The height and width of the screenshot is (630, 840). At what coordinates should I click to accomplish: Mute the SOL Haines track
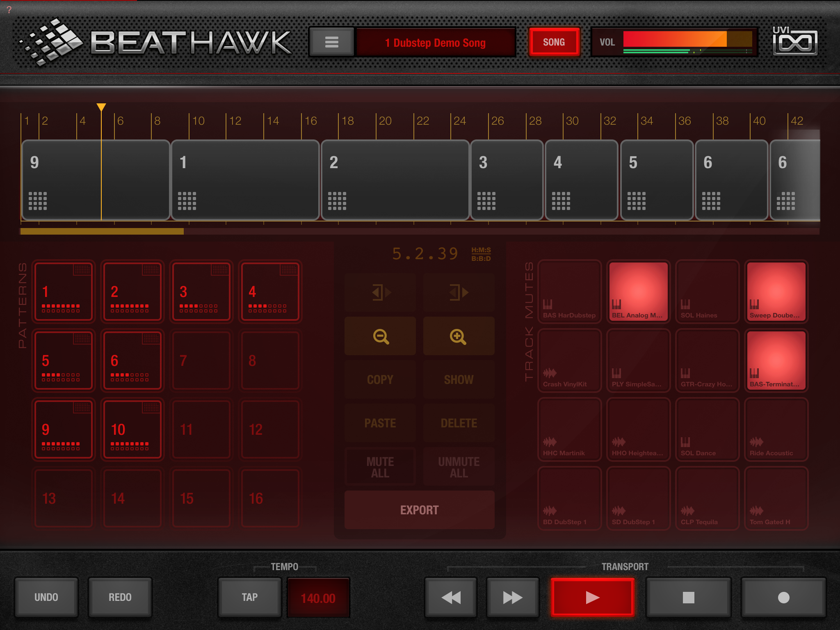click(707, 291)
